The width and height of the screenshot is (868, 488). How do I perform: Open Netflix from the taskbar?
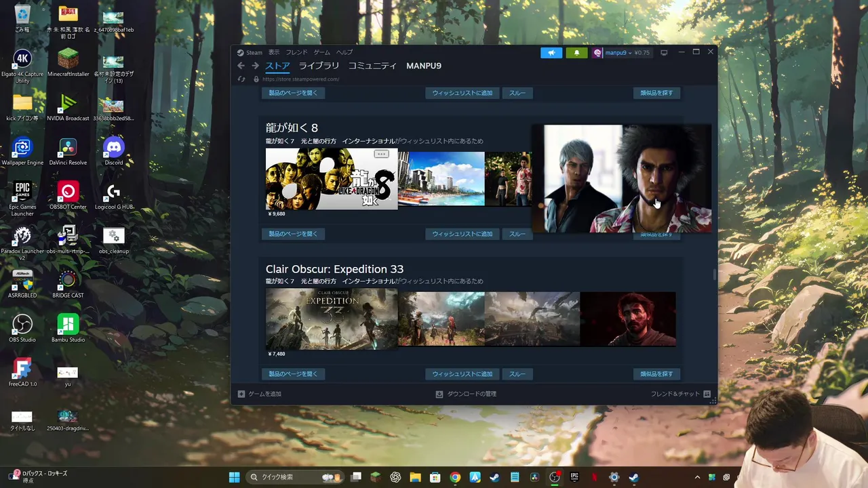[594, 477]
